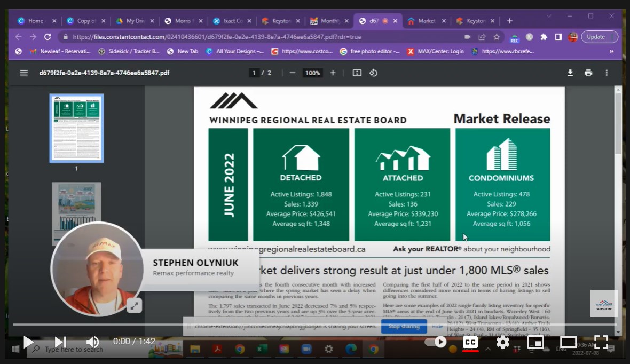Open the All Your Designs bookmark
Viewport: 630px width, 364px height.
(x=234, y=51)
